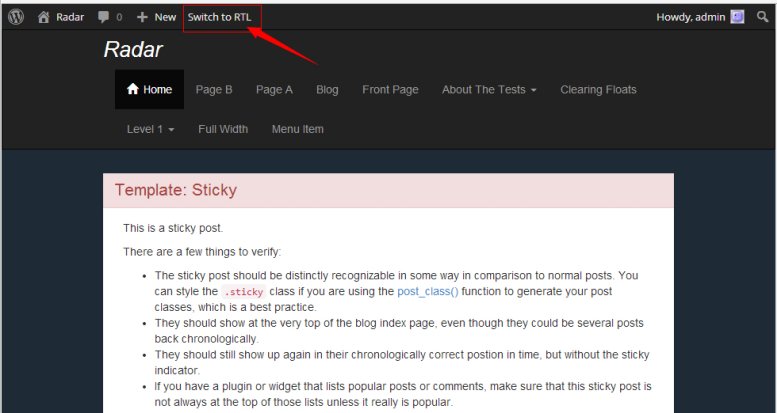The width and height of the screenshot is (777, 413).
Task: Go to Page B menu item
Action: (214, 90)
